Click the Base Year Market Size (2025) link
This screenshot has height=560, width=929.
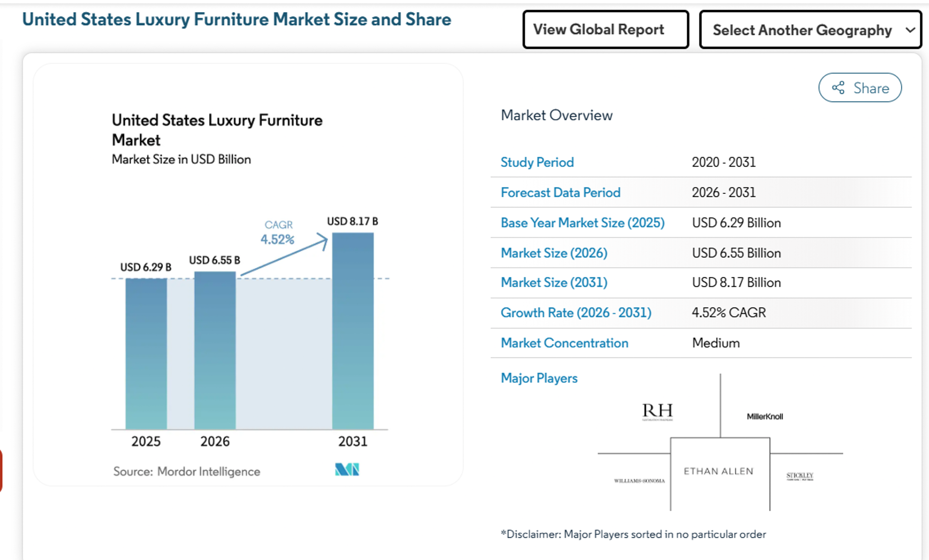pos(583,223)
